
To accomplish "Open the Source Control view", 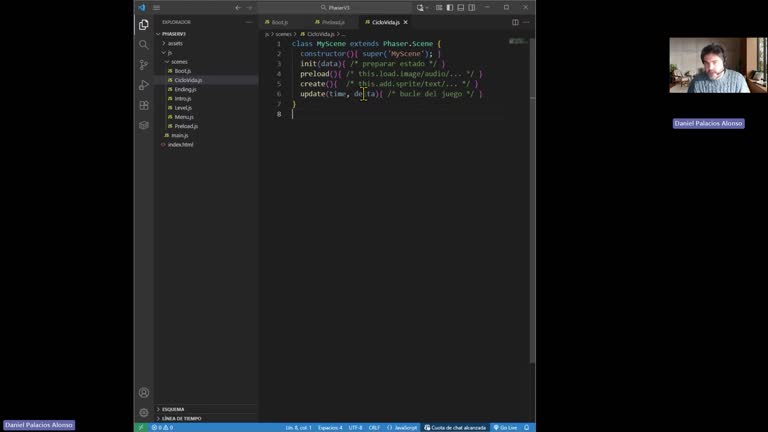I will pos(144,65).
